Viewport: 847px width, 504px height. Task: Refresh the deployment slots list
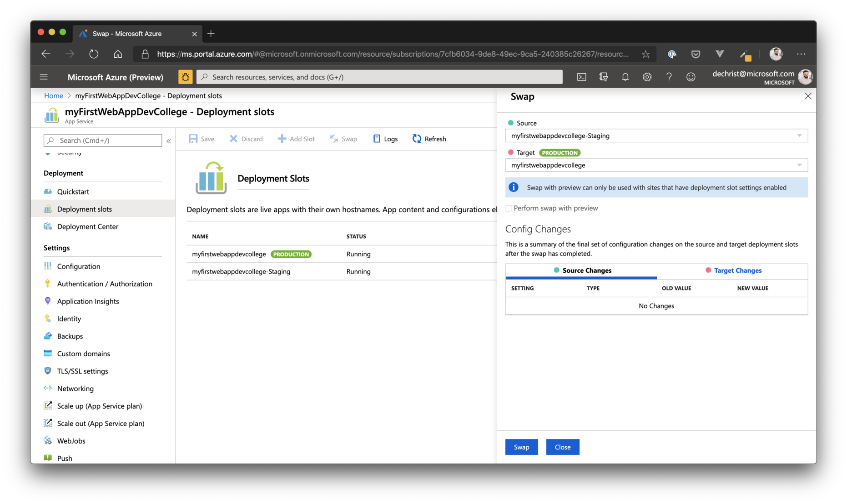(429, 139)
